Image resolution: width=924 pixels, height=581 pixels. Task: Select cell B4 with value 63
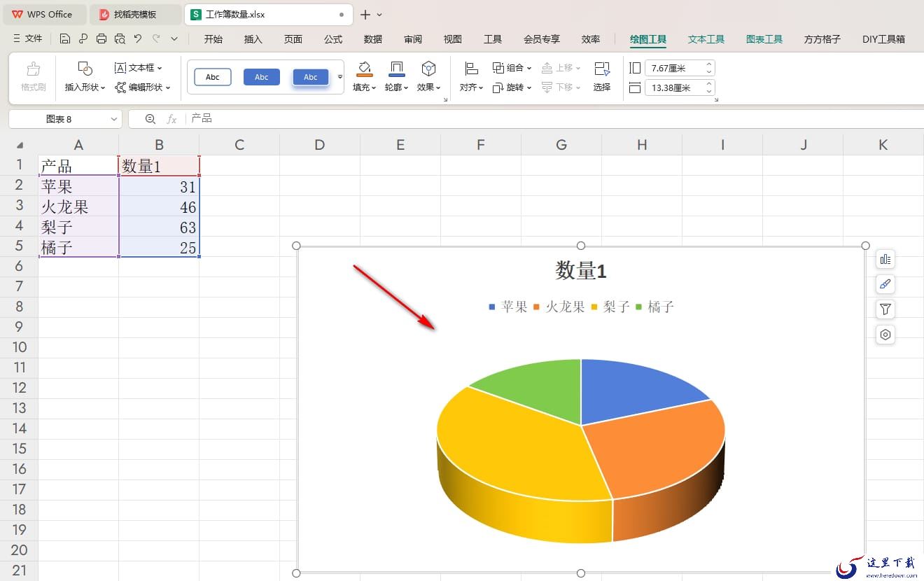click(159, 227)
